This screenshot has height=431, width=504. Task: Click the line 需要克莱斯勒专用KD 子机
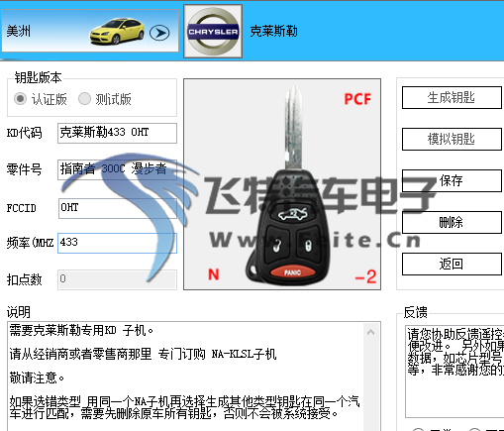tap(81, 330)
